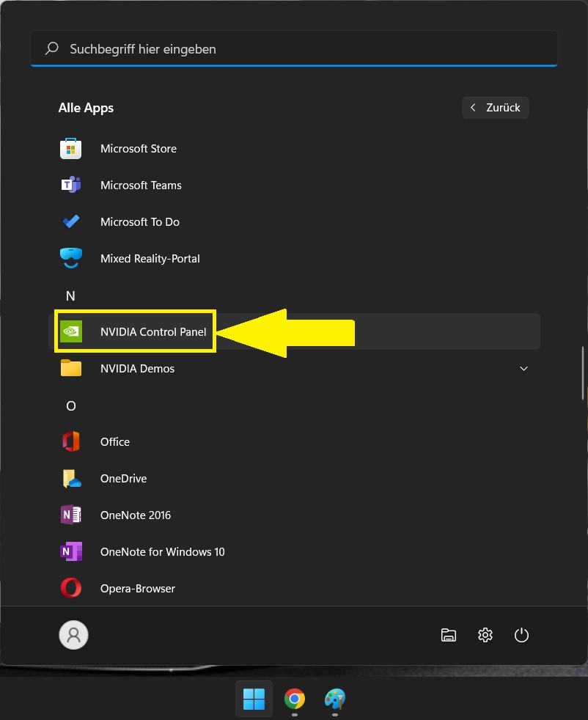Select the NVIDIA Control Panel label
This screenshot has width=588, height=720.
pos(153,331)
